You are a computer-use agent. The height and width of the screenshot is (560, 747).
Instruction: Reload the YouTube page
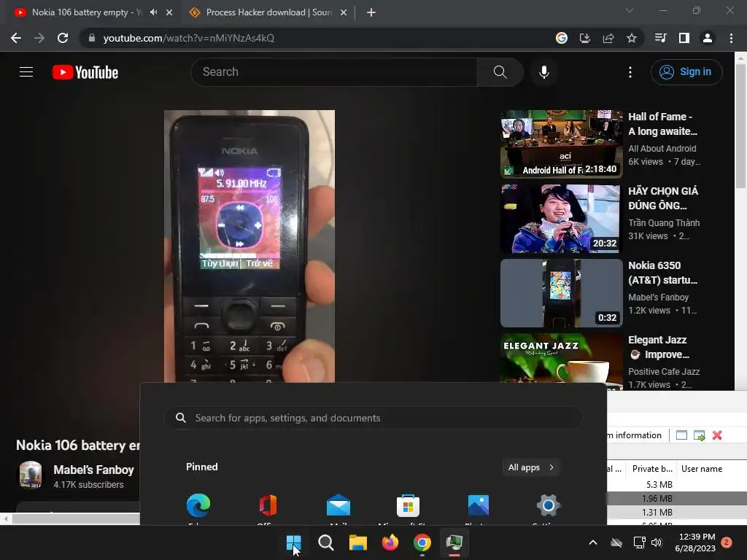tap(63, 38)
